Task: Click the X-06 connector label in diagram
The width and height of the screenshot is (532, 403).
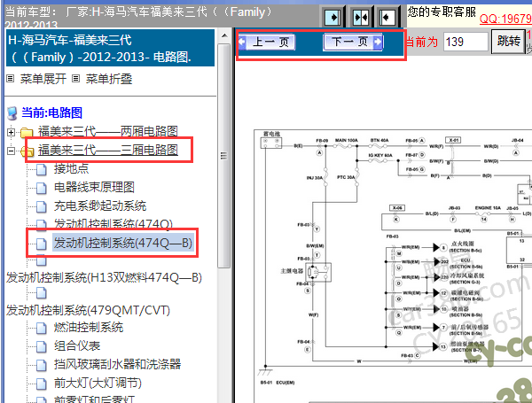Action: tap(397, 208)
